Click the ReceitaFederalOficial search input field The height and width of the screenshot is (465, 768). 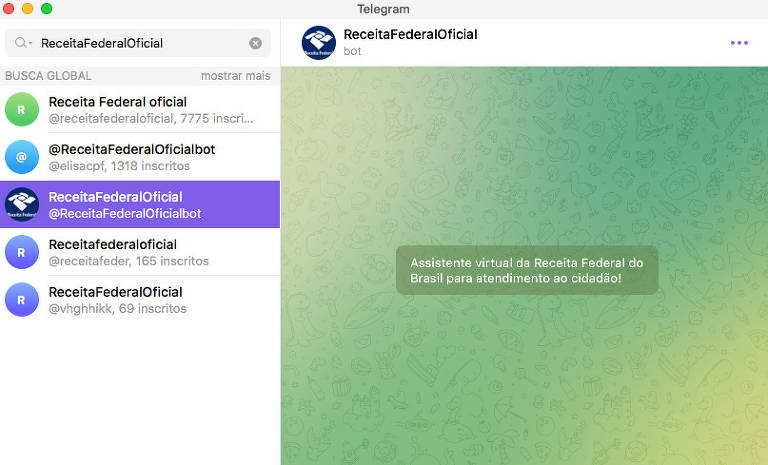pyautogui.click(x=138, y=43)
